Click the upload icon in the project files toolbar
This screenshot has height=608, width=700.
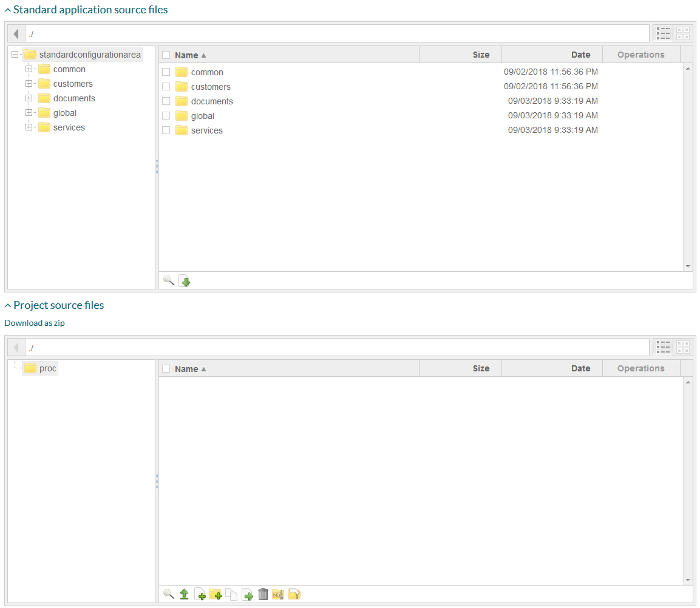(185, 595)
